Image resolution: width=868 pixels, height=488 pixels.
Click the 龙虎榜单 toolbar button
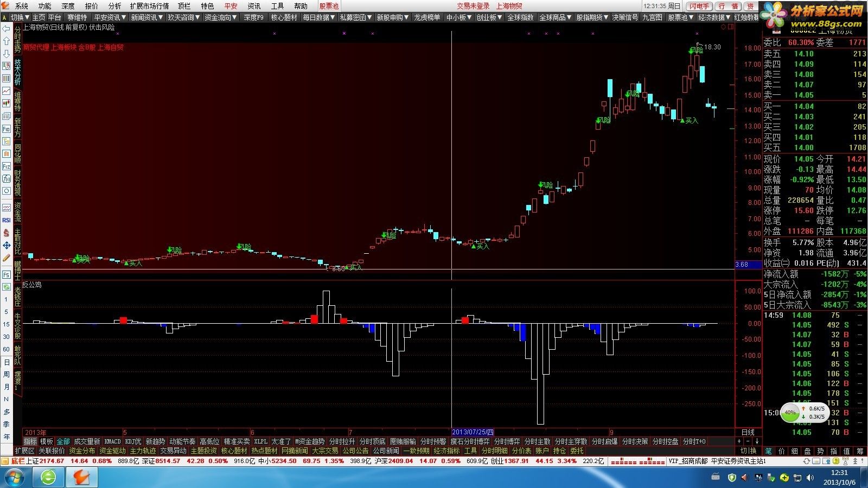pos(427,17)
